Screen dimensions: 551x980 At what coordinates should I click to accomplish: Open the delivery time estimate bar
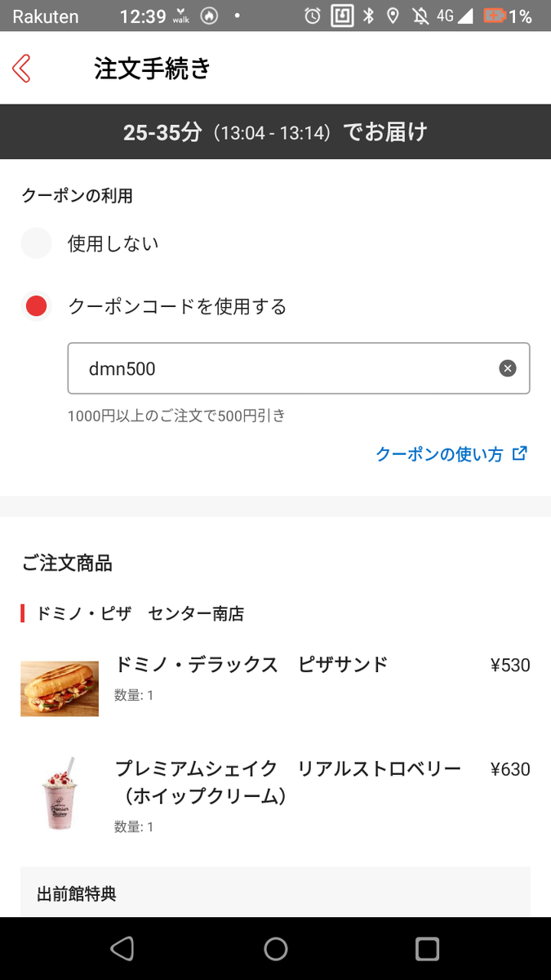coord(275,131)
